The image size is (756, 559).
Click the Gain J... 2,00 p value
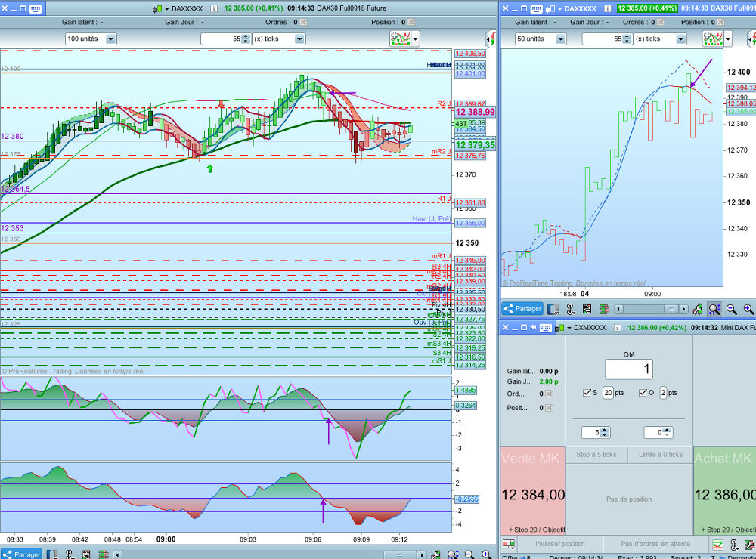tap(549, 381)
